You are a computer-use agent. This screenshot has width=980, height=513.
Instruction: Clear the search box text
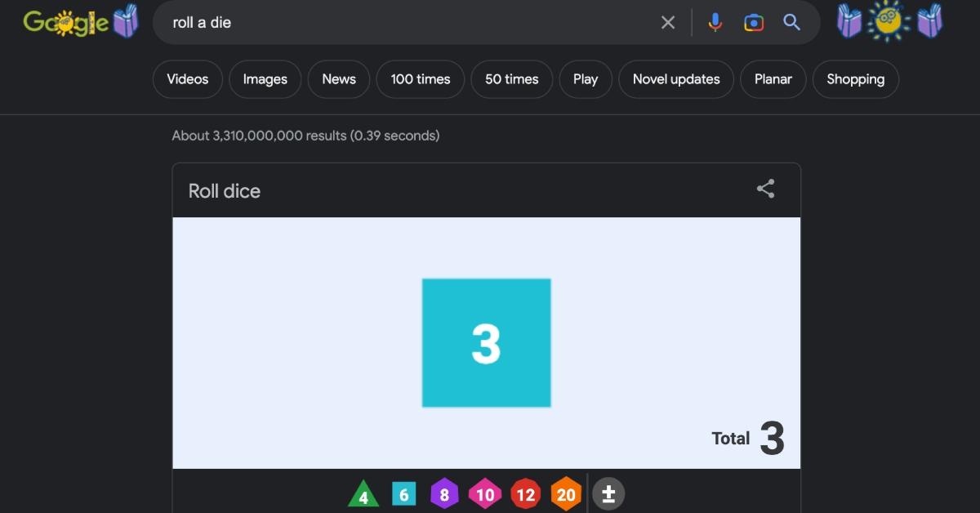point(668,23)
